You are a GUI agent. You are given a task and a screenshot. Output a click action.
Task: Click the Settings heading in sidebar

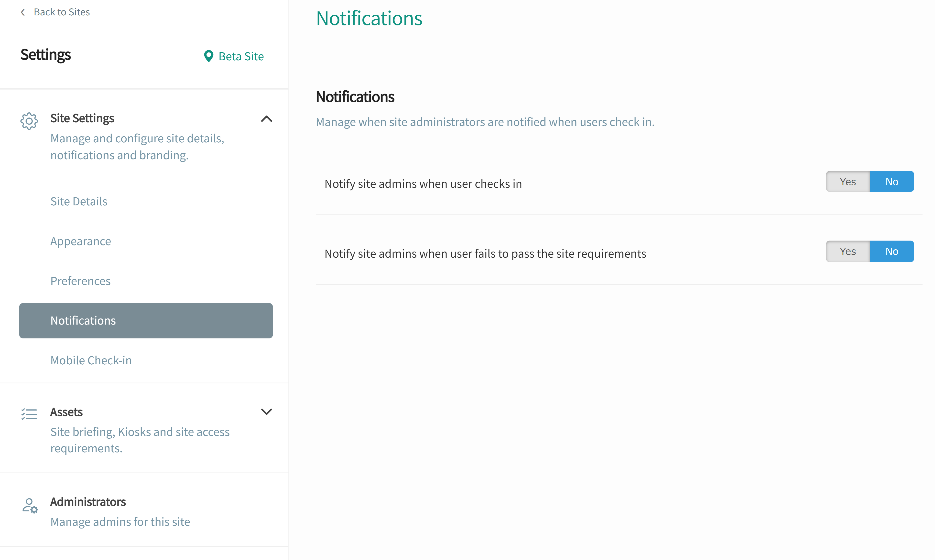tap(45, 55)
